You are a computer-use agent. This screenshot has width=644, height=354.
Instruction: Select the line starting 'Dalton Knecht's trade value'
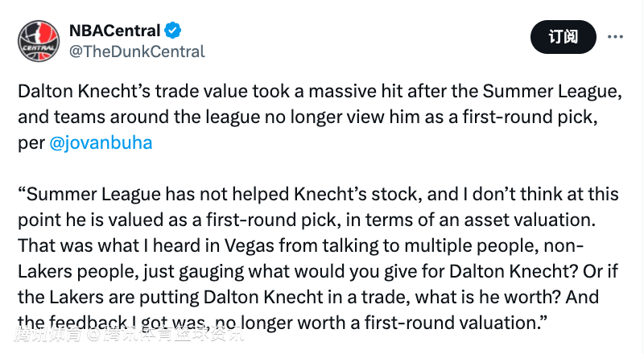tap(320, 91)
